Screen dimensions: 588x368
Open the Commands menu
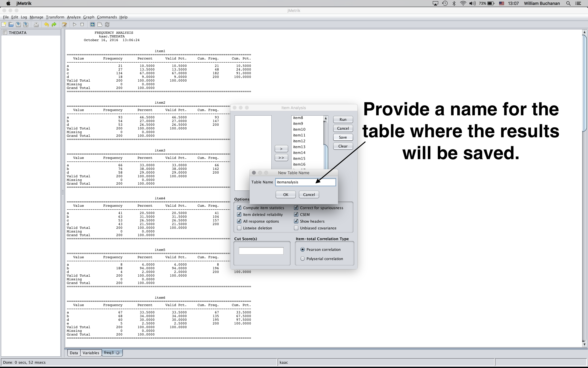(107, 17)
